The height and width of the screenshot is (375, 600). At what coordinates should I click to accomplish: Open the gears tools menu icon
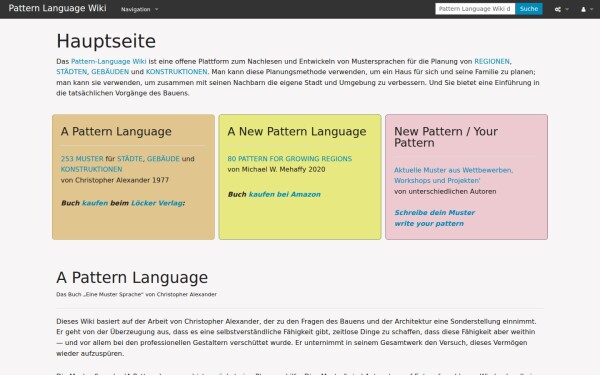click(558, 9)
